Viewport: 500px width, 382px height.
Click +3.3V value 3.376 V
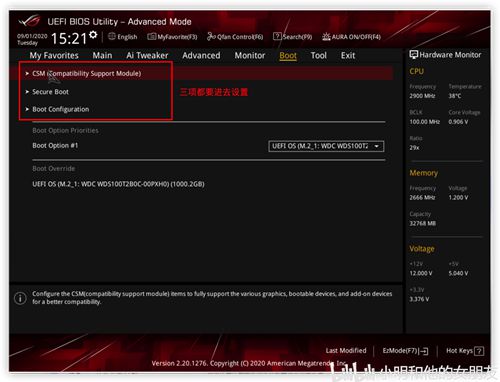[419, 299]
